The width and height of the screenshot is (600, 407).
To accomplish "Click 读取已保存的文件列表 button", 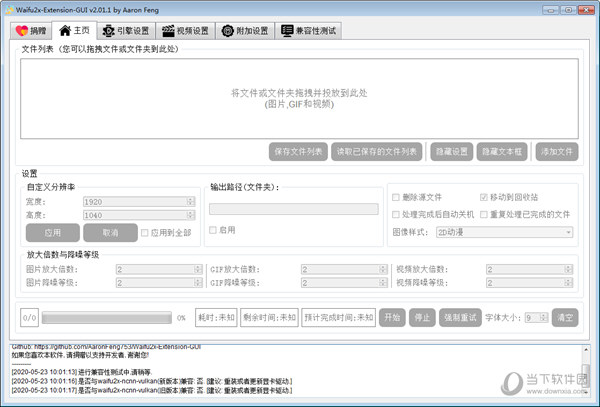I will pos(377,152).
